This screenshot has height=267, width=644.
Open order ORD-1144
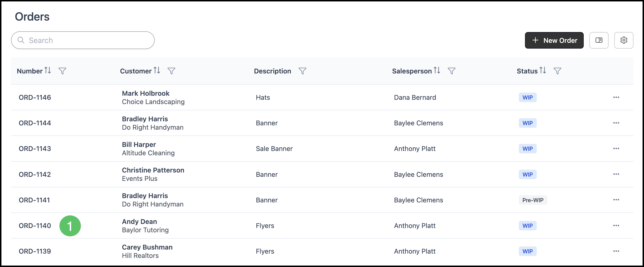click(x=35, y=123)
